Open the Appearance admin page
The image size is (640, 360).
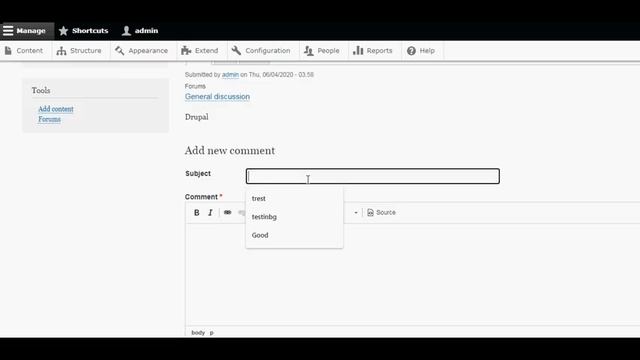coord(142,51)
